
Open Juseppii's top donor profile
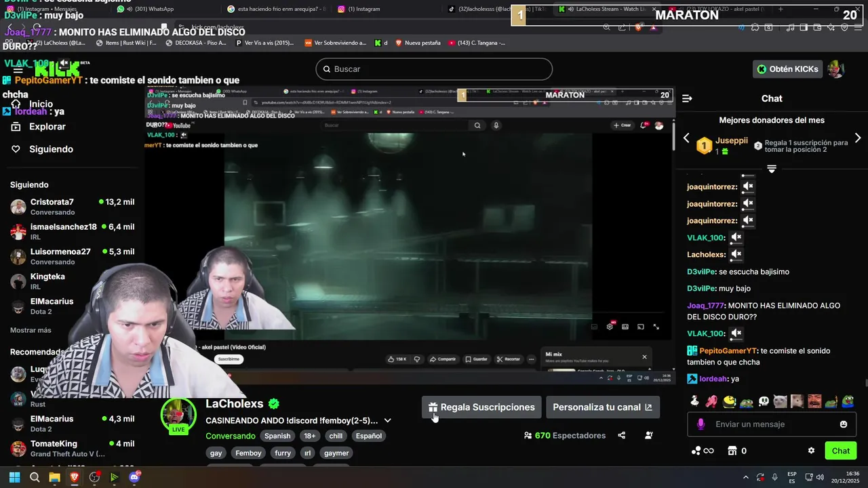click(x=732, y=141)
